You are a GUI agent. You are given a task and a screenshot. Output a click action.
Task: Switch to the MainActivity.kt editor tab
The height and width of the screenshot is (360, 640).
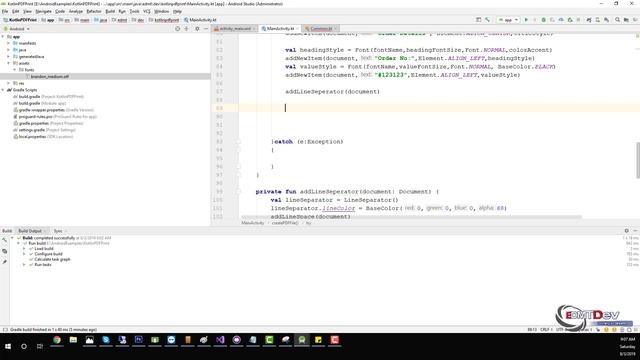click(280, 29)
